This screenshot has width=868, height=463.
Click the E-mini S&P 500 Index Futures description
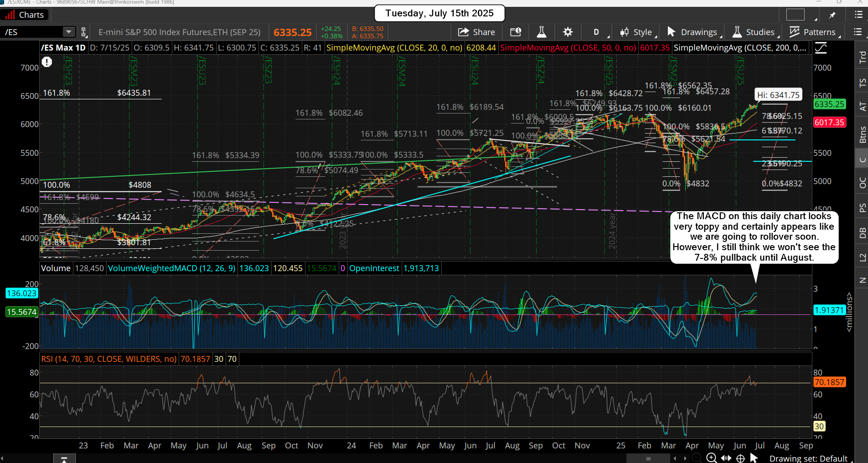click(x=180, y=32)
